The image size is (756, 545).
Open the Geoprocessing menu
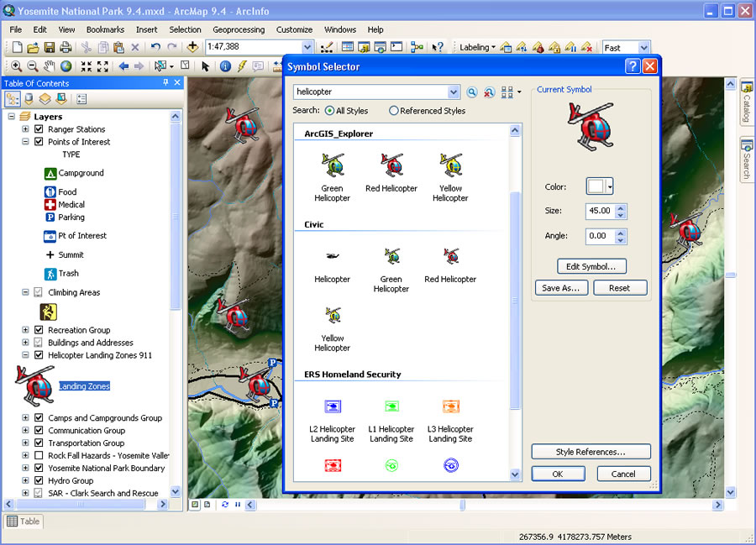pyautogui.click(x=239, y=29)
